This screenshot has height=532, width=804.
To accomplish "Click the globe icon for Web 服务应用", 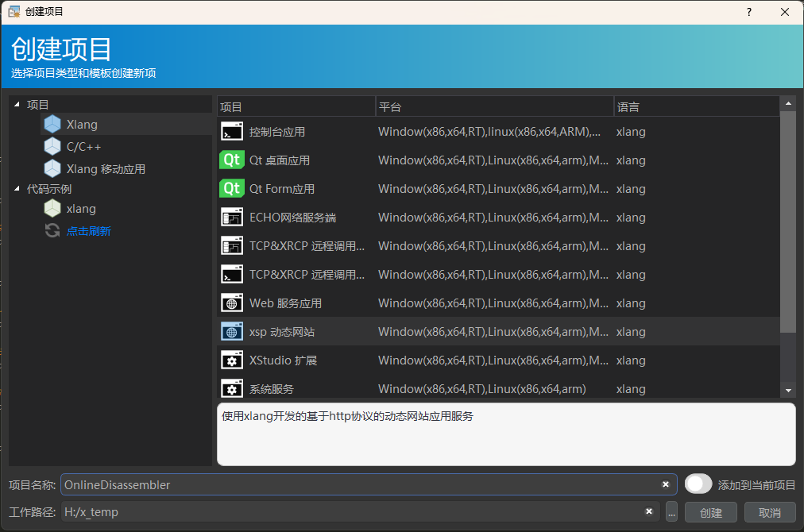I will pos(232,303).
